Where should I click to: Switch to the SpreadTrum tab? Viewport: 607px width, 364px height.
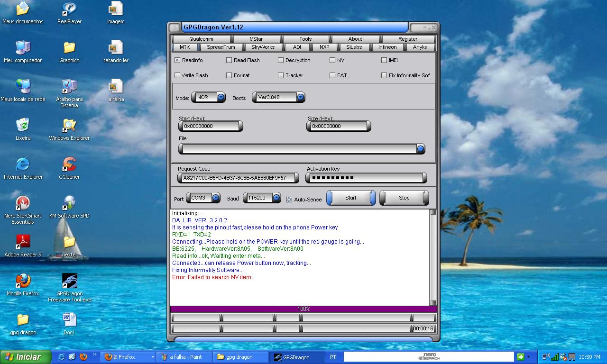point(221,47)
